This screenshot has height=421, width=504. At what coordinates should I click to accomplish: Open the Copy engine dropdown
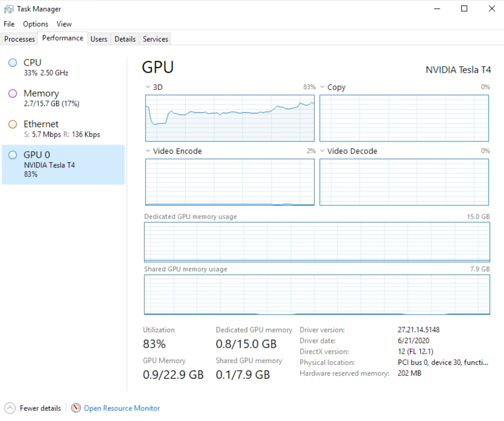point(322,87)
